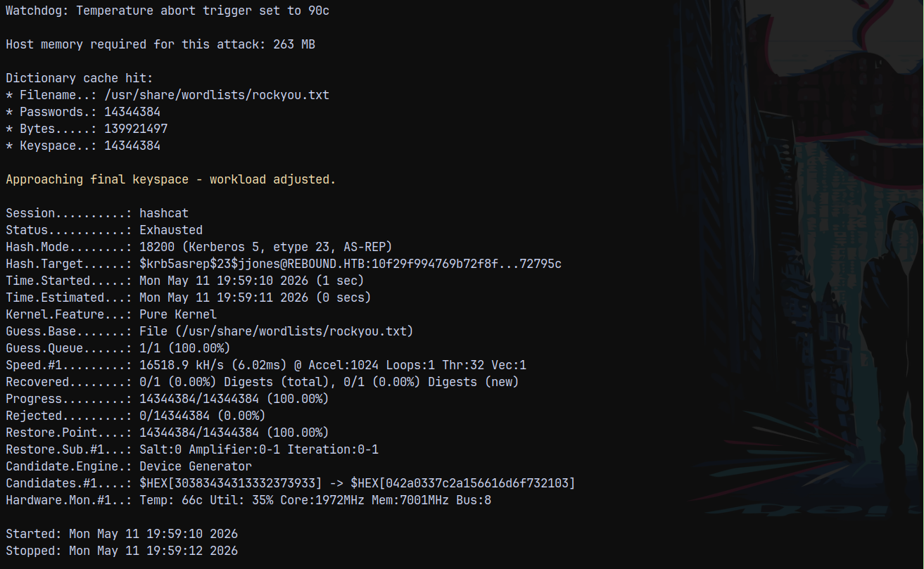Image resolution: width=924 pixels, height=569 pixels.
Task: Click the Guess.Base rockyou.txt file path
Action: (277, 331)
